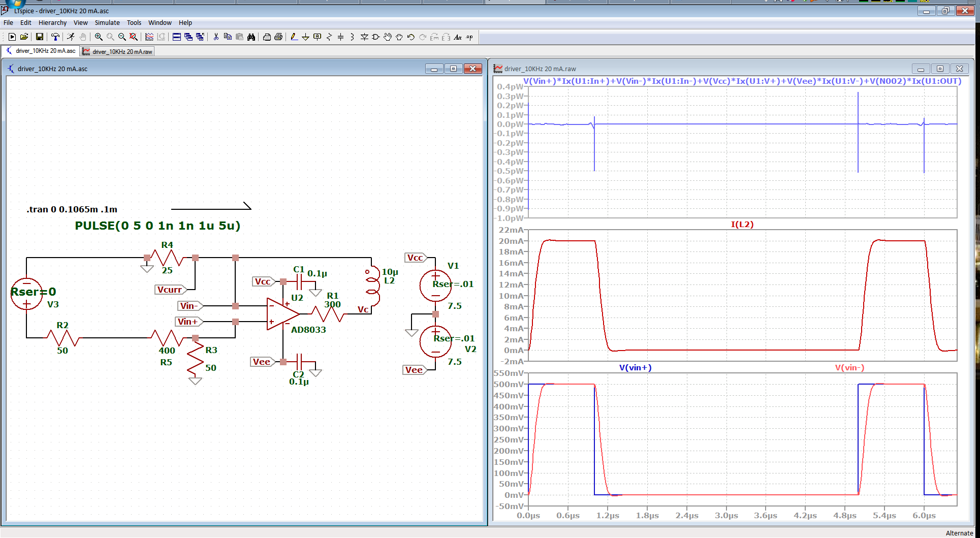Open Print Setup icon
Image resolution: width=980 pixels, height=538 pixels.
click(267, 37)
